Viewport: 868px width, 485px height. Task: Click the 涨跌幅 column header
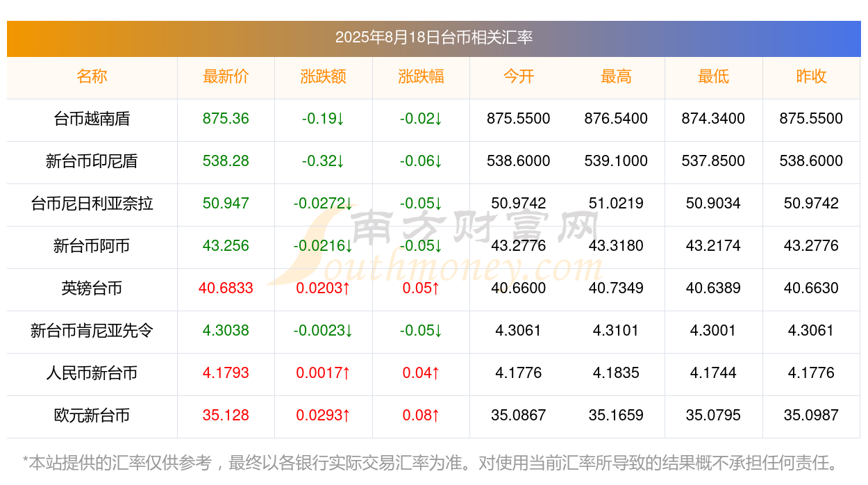[421, 76]
